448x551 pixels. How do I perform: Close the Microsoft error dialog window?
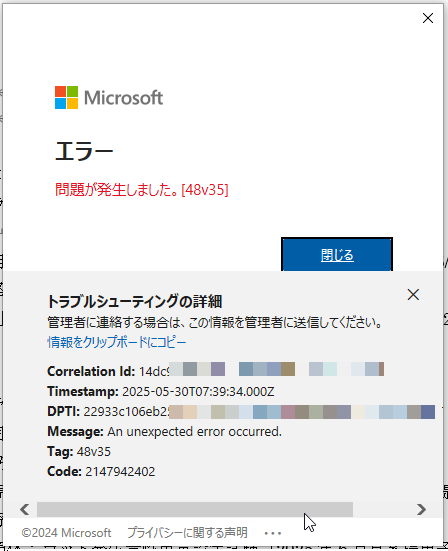click(428, 18)
